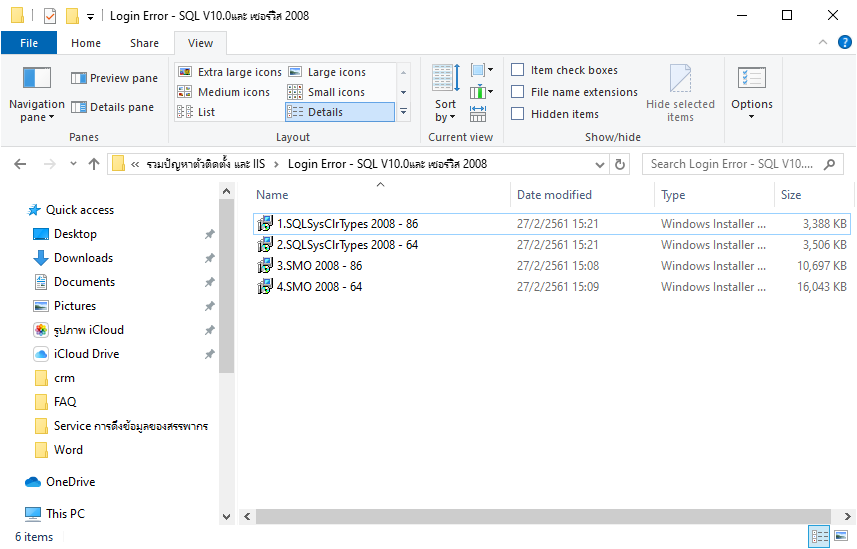Switch to Extra large icons layout
This screenshot has width=857, height=549.
[230, 72]
